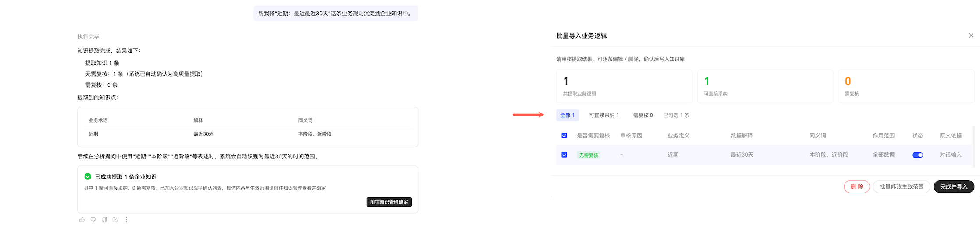Screen dimensions: 980x225
Task: Click 同义词 column header in dialog
Action: point(817,136)
